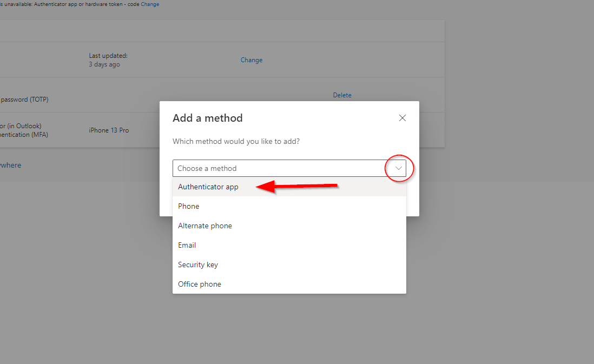Image resolution: width=594 pixels, height=364 pixels.
Task: Select the Outlook MFA authenticator row
Action: [24, 130]
